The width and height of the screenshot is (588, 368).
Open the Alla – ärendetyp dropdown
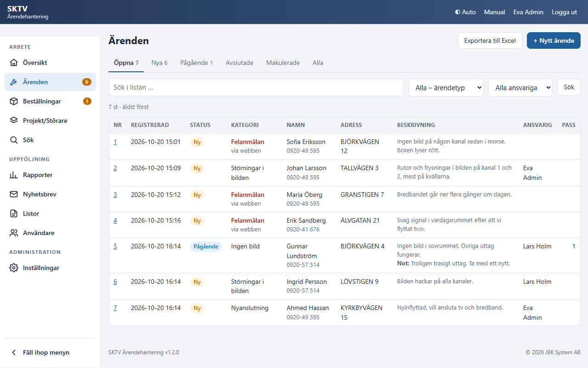[446, 87]
